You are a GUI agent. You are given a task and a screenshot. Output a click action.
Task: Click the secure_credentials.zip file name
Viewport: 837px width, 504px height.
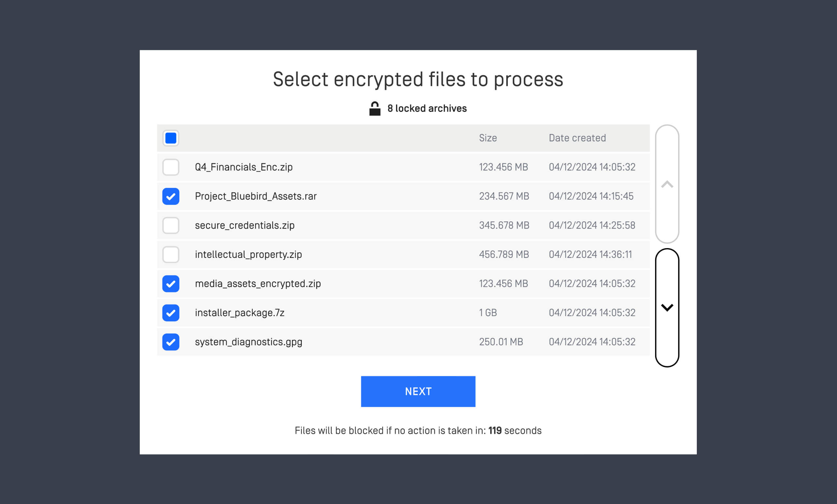[244, 225]
